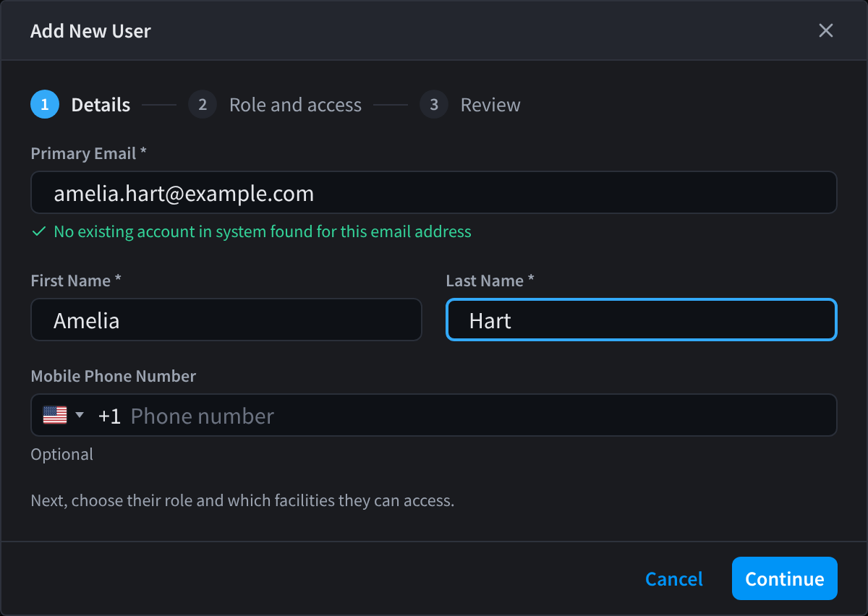Click the "Next, choose their role" helper text
The image size is (868, 616).
pyautogui.click(x=242, y=500)
